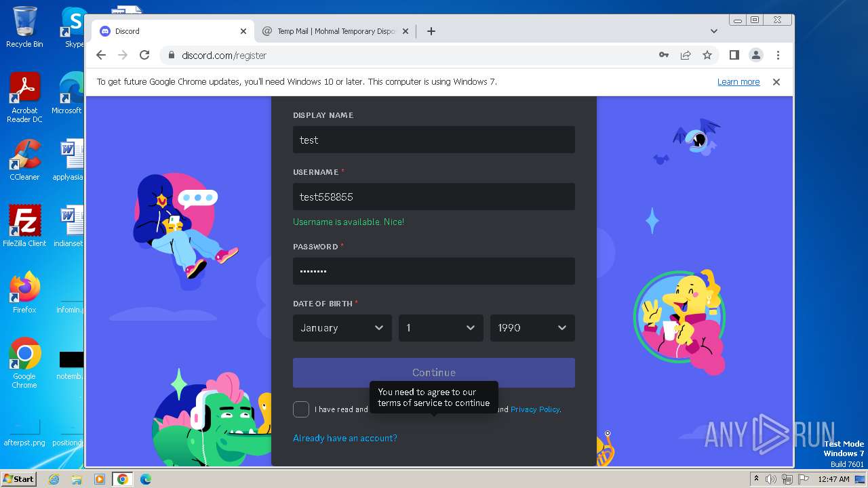Edit the Display Name field
868x488 pixels.
tap(434, 140)
